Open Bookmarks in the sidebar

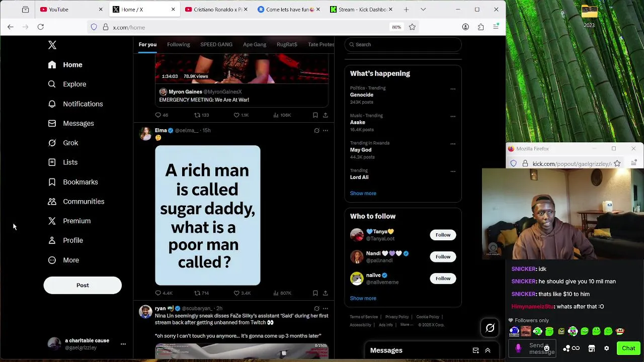73,182
